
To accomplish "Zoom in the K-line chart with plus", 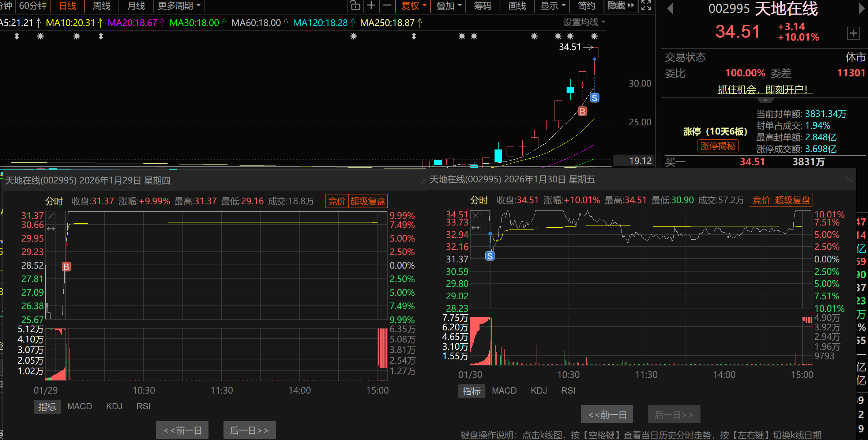I will (x=371, y=5).
